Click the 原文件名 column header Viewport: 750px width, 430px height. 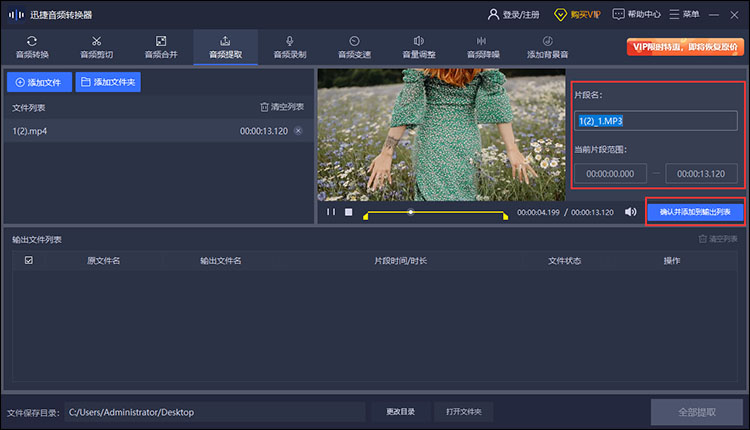(103, 261)
